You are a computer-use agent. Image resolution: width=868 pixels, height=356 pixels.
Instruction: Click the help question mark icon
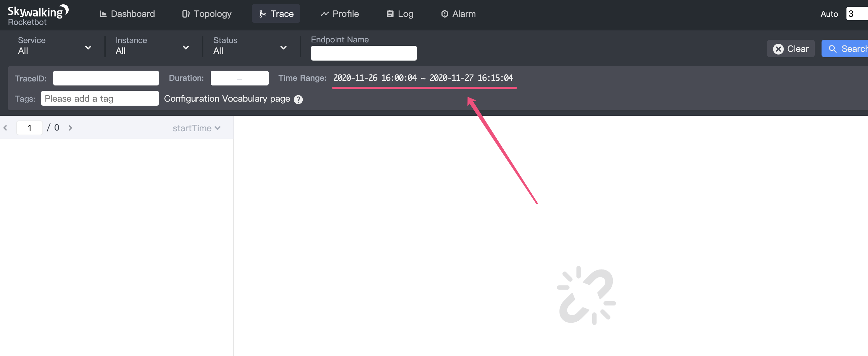[298, 99]
